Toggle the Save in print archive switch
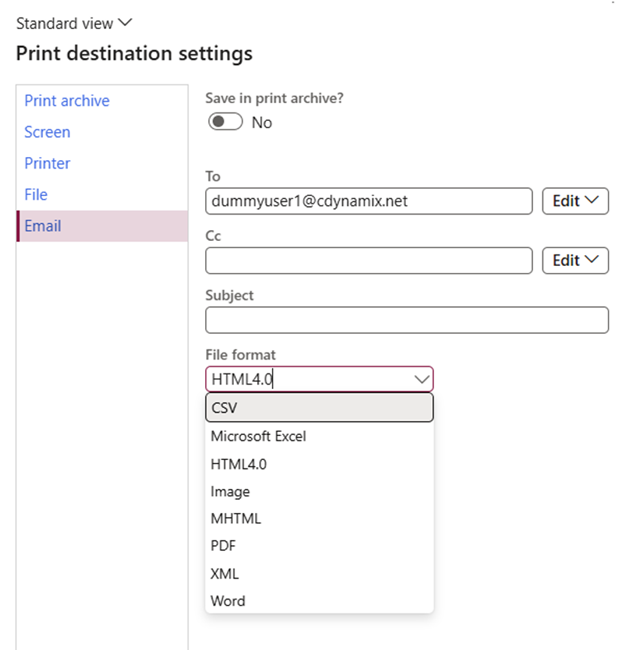 point(225,122)
